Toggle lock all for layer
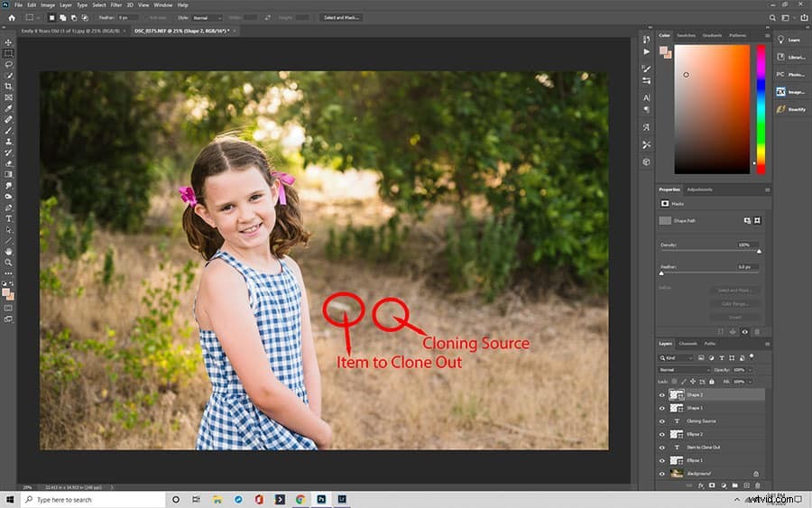This screenshot has height=508, width=812. [x=712, y=382]
